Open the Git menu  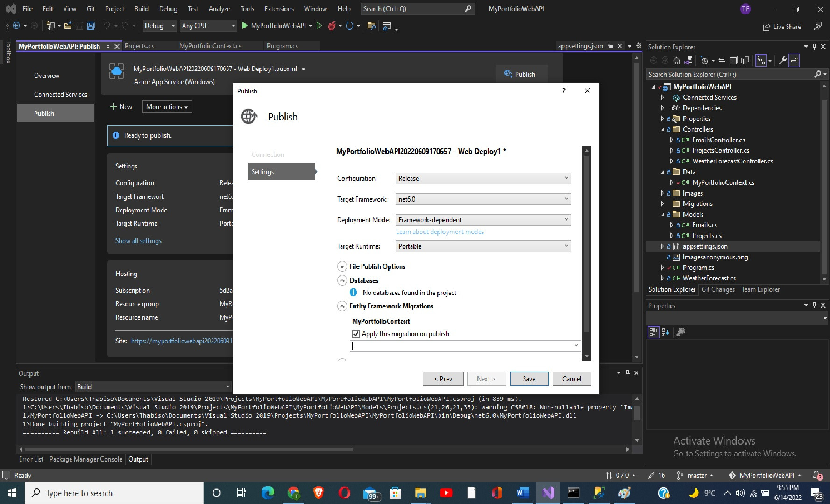pyautogui.click(x=91, y=9)
